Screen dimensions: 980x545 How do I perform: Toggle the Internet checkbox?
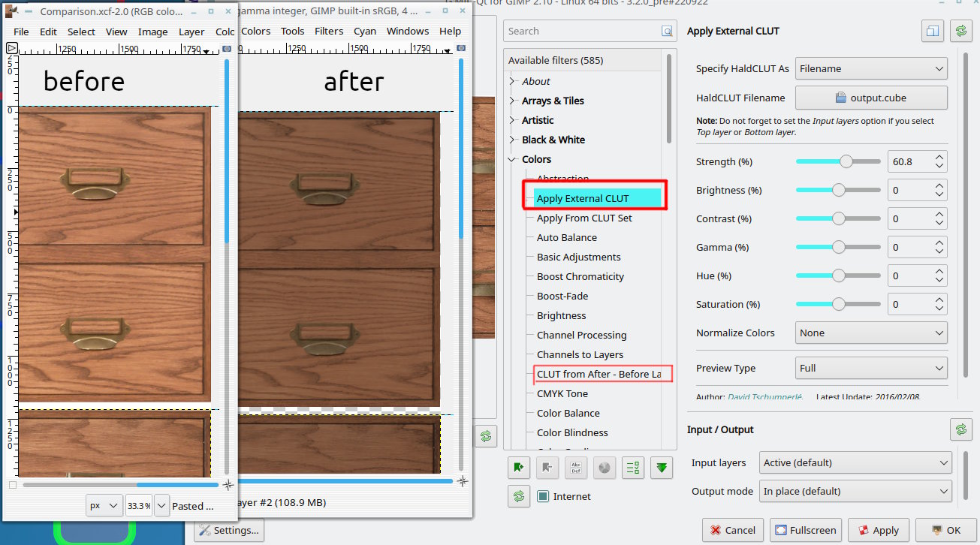click(x=544, y=496)
